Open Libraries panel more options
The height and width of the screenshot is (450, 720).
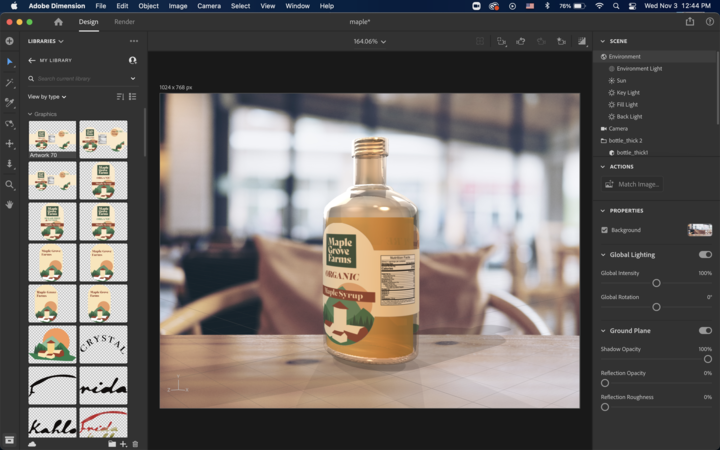[134, 41]
